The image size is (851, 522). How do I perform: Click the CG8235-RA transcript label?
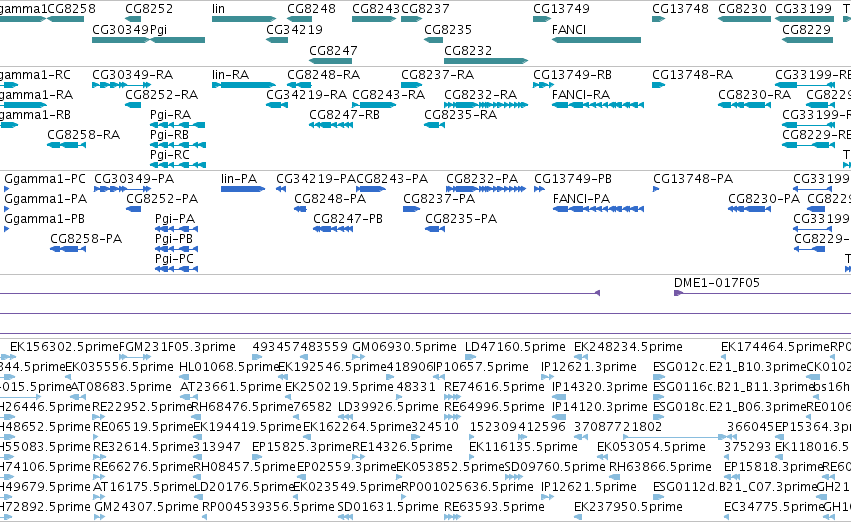(x=460, y=114)
